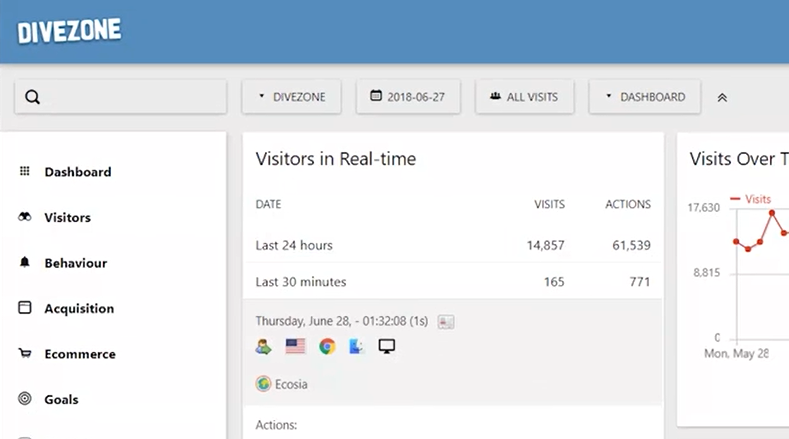Screen dimensions: 789x439
Task: Click the Visitors binoculars icon
Action: point(25,217)
